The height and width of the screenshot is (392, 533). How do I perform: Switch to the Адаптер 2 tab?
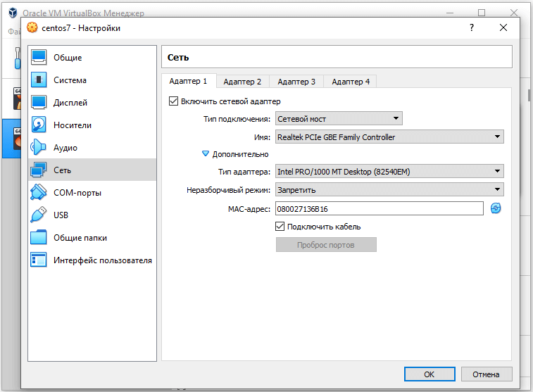coord(243,82)
